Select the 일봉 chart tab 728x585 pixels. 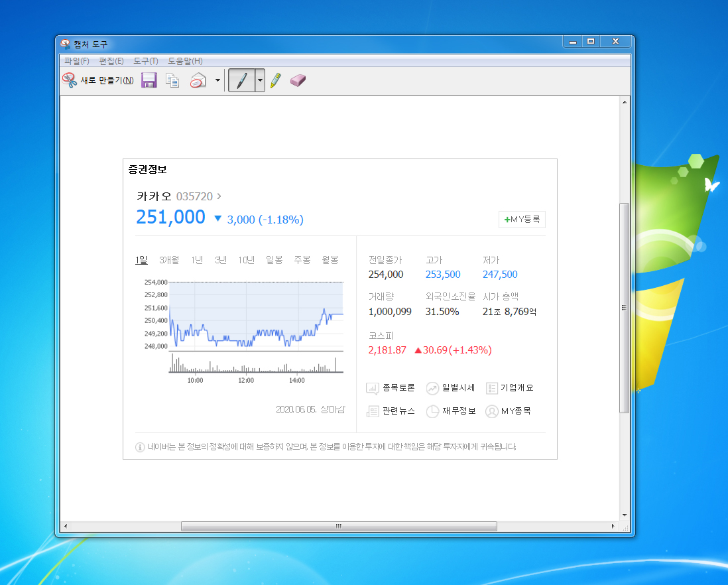pyautogui.click(x=274, y=260)
